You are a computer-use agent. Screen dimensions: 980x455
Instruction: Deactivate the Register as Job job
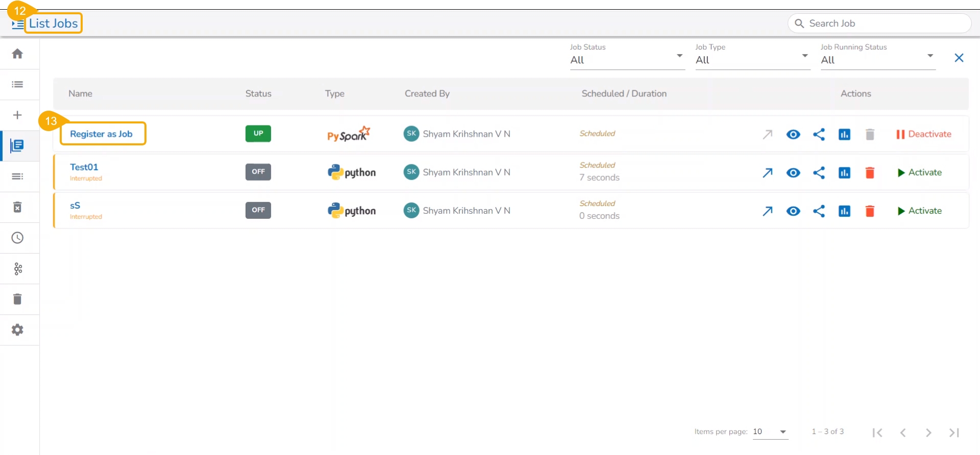pos(923,134)
